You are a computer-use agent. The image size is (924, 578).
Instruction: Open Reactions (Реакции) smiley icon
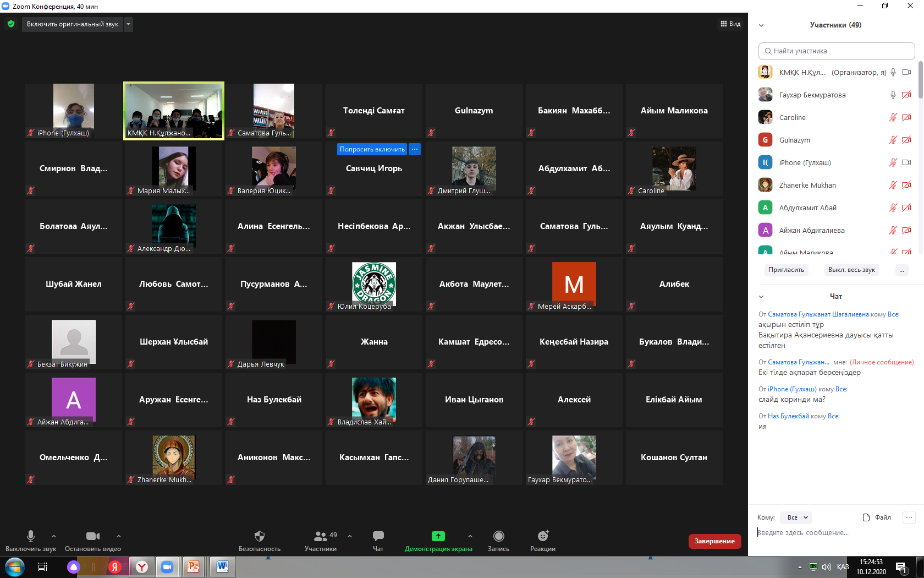[x=543, y=536]
